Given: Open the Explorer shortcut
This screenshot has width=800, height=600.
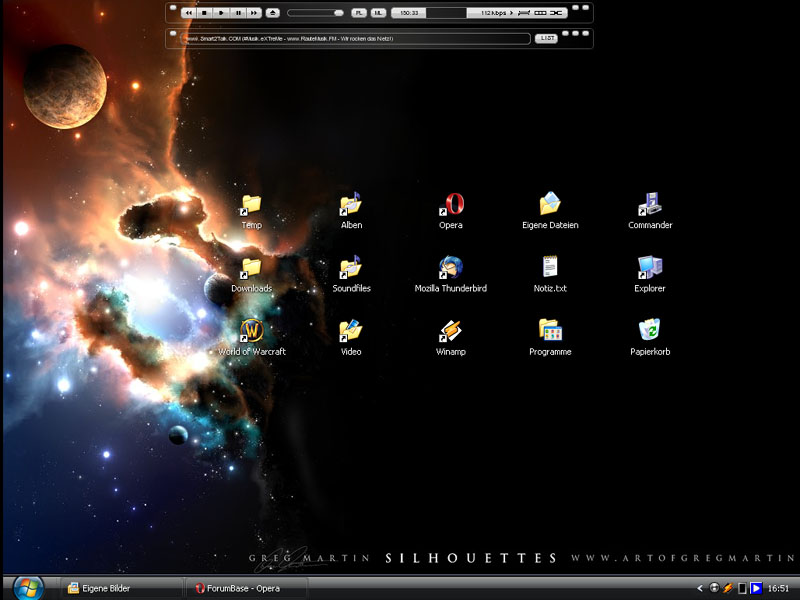Looking at the screenshot, I should click(650, 274).
